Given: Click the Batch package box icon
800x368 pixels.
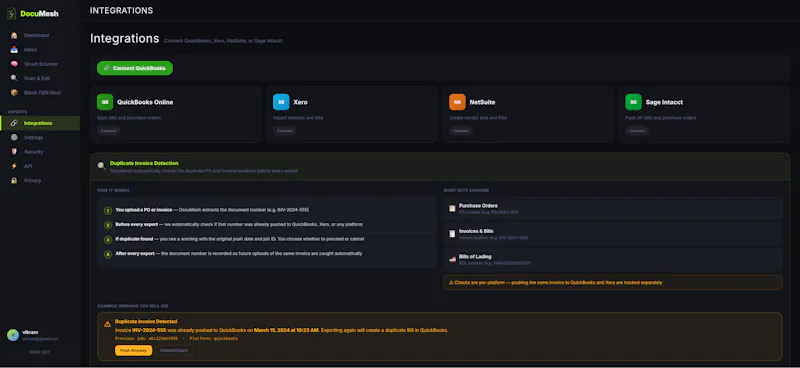Looking at the screenshot, I should click(14, 92).
